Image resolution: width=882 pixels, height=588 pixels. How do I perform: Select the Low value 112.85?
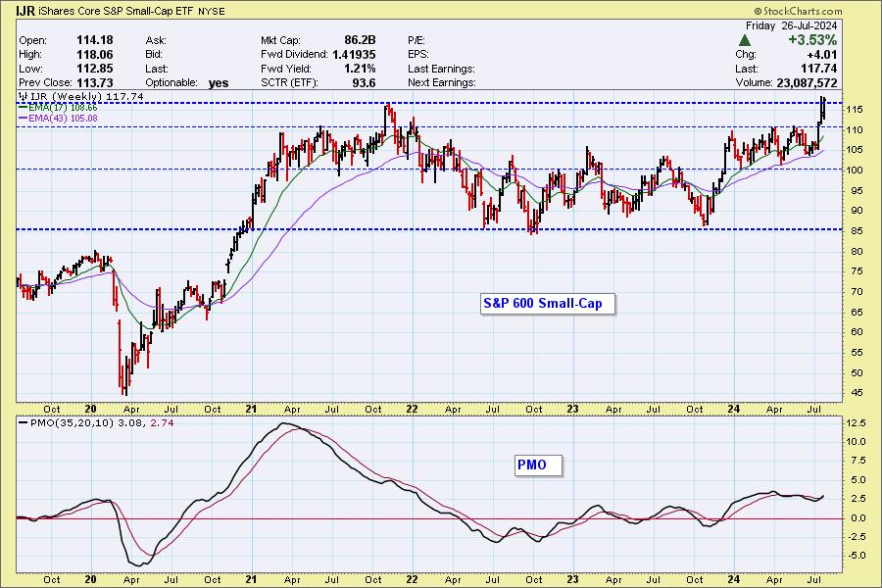(x=94, y=69)
